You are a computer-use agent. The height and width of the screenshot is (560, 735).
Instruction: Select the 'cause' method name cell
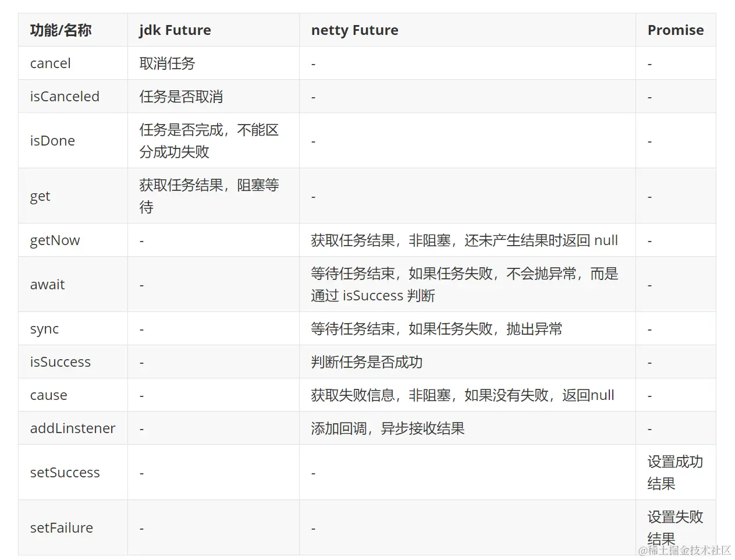(x=48, y=395)
